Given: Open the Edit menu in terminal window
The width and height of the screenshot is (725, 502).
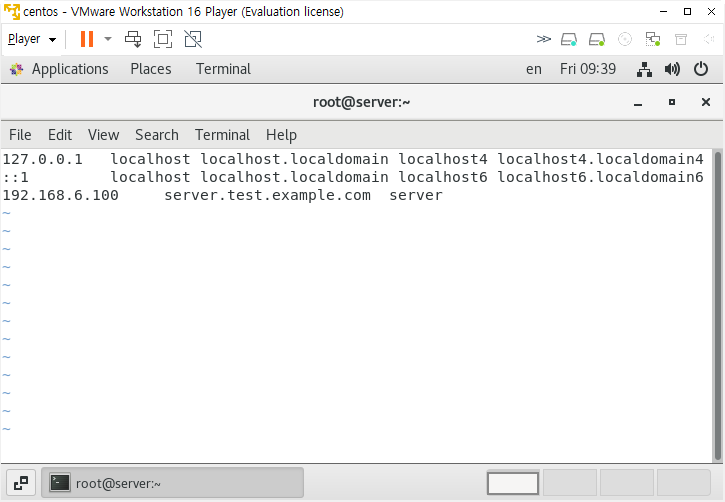Looking at the screenshot, I should click(60, 135).
